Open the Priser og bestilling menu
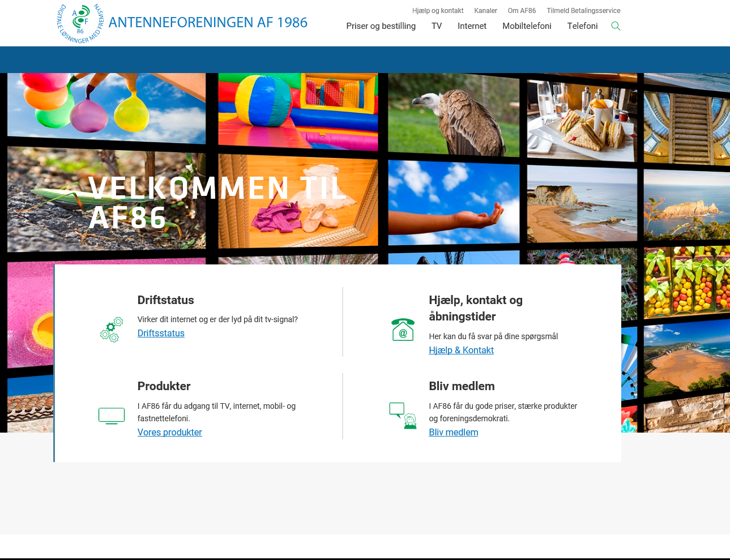Viewport: 730px width, 560px height. tap(381, 26)
